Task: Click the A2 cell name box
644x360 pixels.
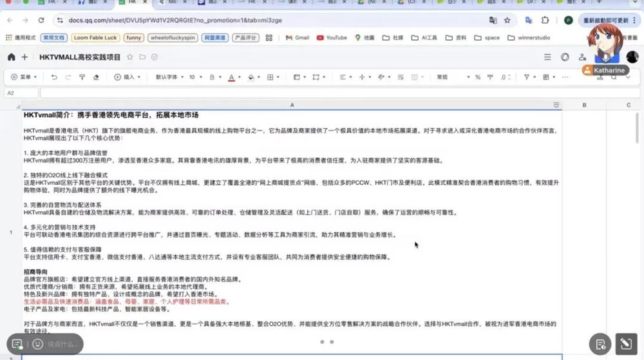Action: (x=21, y=93)
